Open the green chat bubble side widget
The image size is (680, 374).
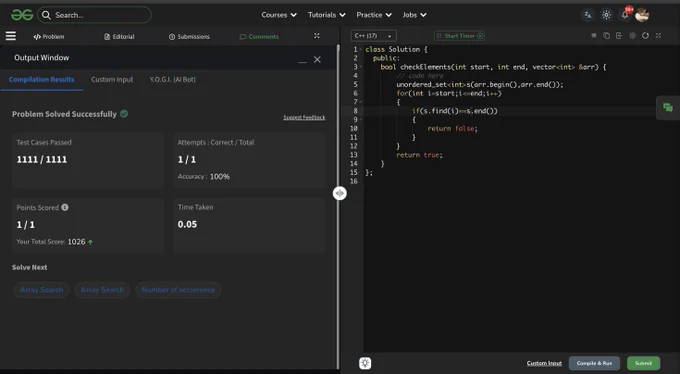[668, 108]
